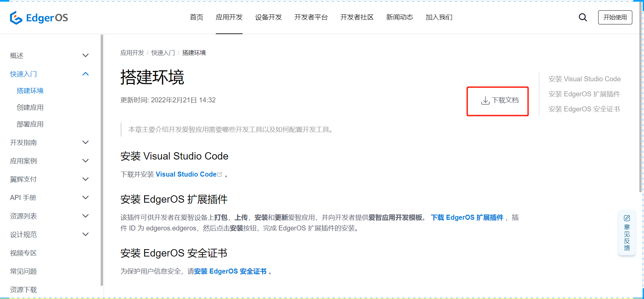Open 部署应用 in sidebar
Image resolution: width=644 pixels, height=299 pixels.
(30, 124)
